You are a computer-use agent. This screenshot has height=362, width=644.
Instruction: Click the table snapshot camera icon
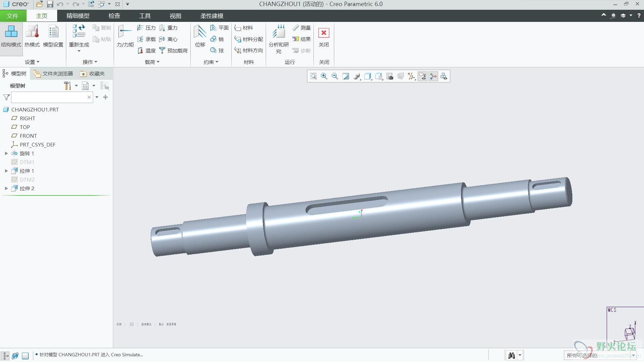coord(390,76)
